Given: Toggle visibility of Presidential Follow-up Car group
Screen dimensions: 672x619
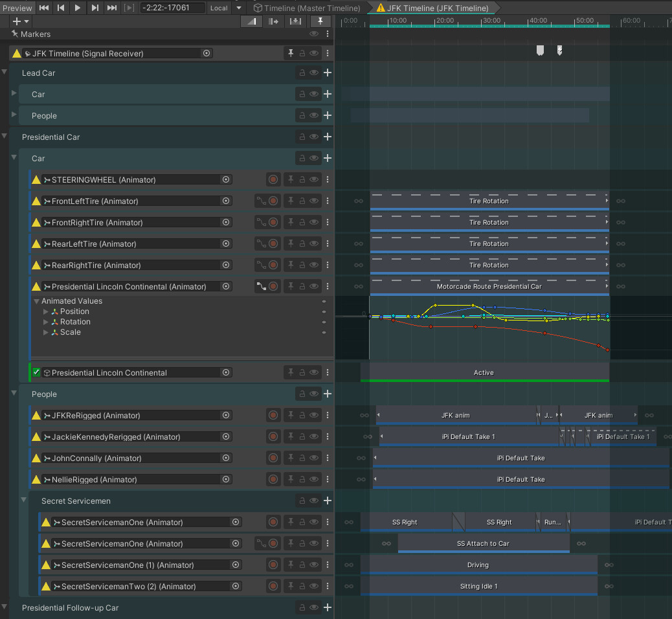Looking at the screenshot, I should point(314,607).
